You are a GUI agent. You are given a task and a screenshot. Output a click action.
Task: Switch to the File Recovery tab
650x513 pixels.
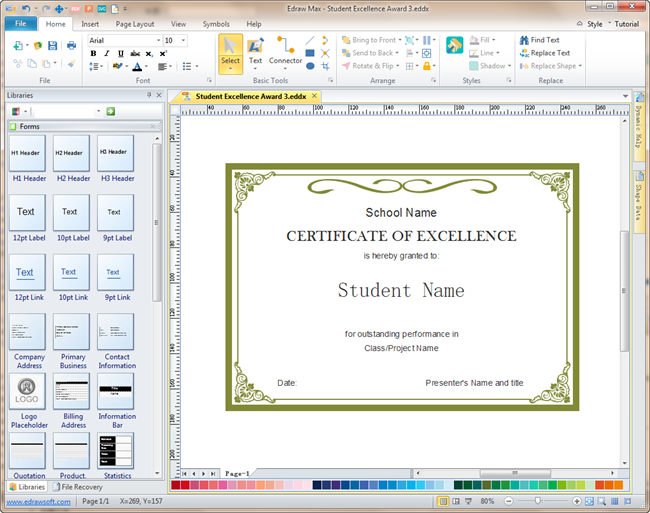80,487
